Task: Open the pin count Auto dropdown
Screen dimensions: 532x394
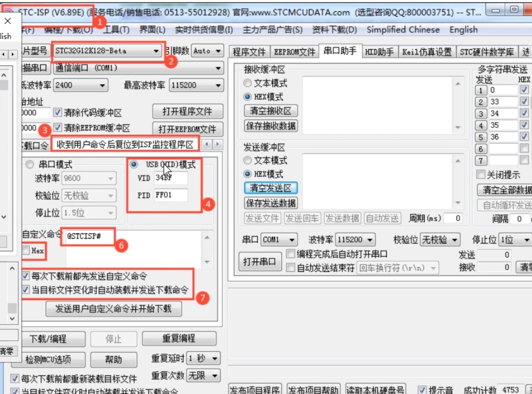Action: point(207,51)
